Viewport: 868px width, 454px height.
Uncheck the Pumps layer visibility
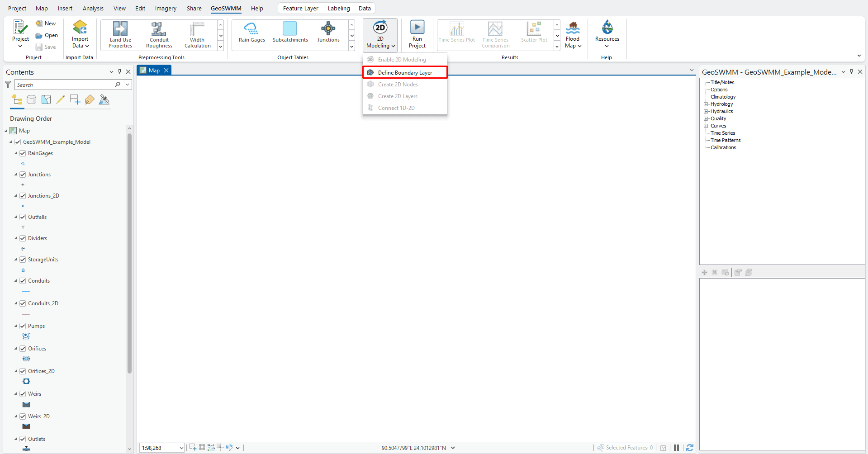23,326
